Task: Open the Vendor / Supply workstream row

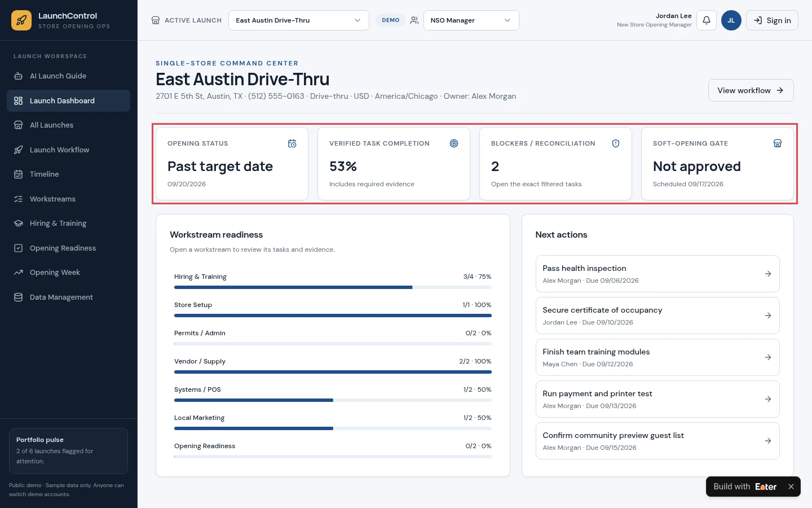Action: 333,366
